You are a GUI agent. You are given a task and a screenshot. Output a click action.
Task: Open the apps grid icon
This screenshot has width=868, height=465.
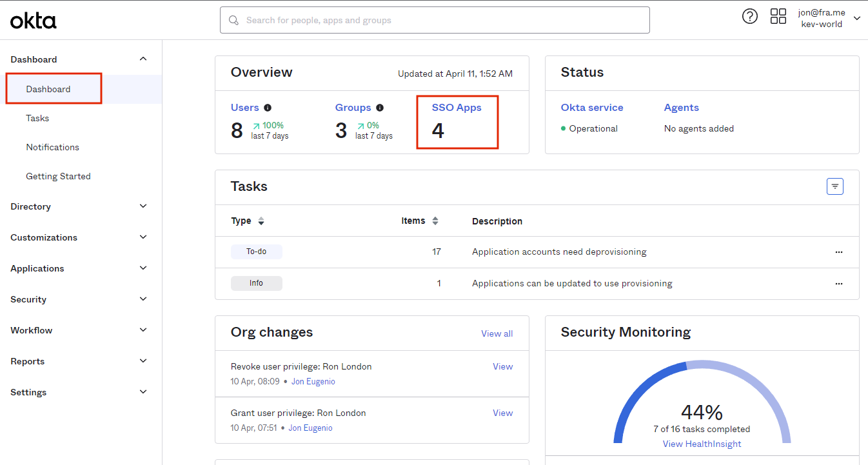[778, 17]
